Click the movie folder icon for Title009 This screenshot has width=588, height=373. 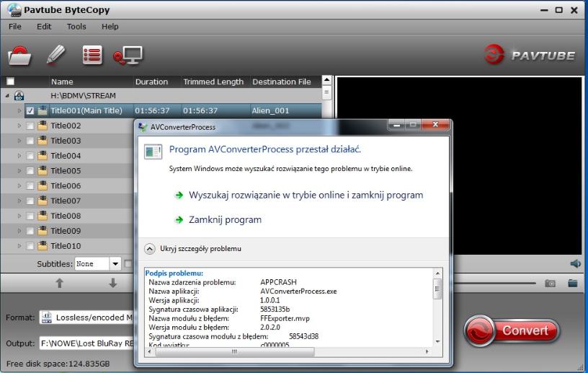[43, 231]
